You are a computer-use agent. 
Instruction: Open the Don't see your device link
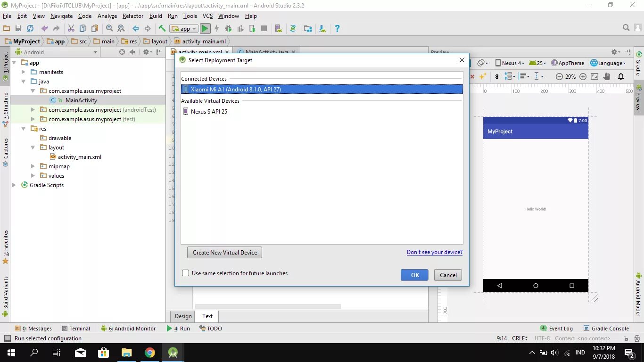click(x=435, y=252)
